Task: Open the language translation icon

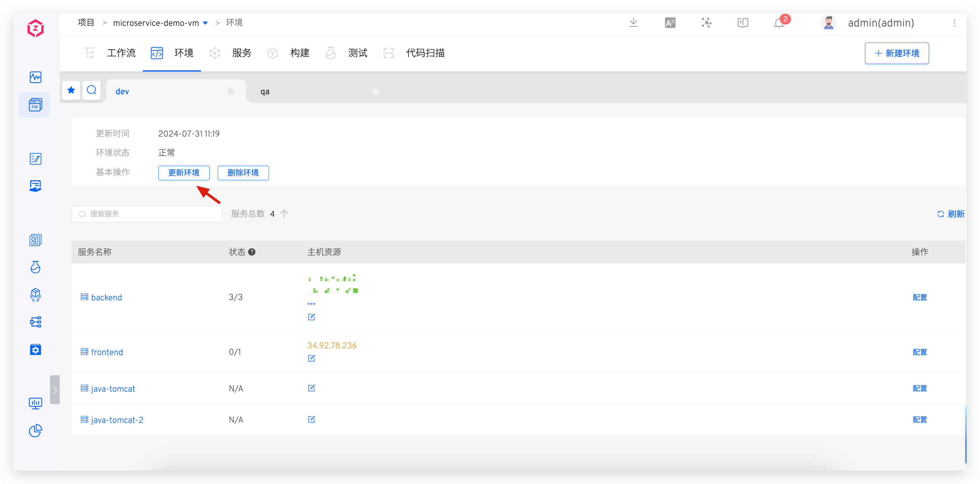Action: [x=670, y=23]
